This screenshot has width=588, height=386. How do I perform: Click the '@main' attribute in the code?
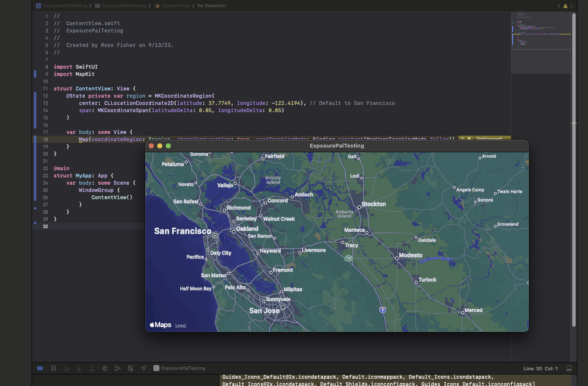[61, 168]
